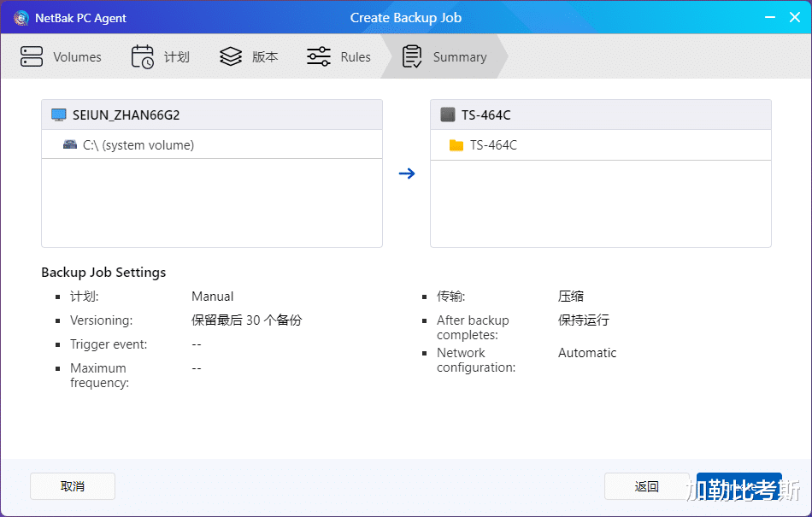Screen dimensions: 812x517
Task: Select the Summary tab label
Action: [460, 57]
